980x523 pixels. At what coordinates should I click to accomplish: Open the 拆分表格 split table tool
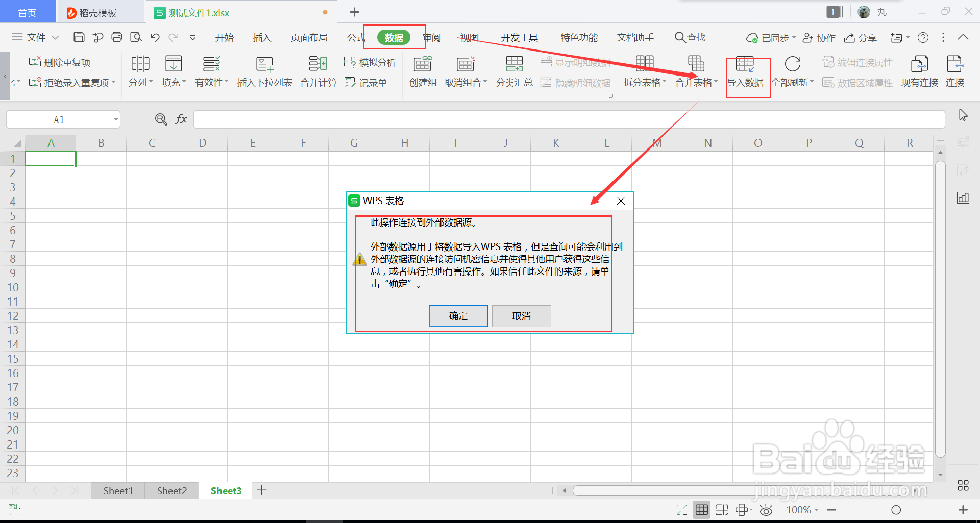[645, 71]
